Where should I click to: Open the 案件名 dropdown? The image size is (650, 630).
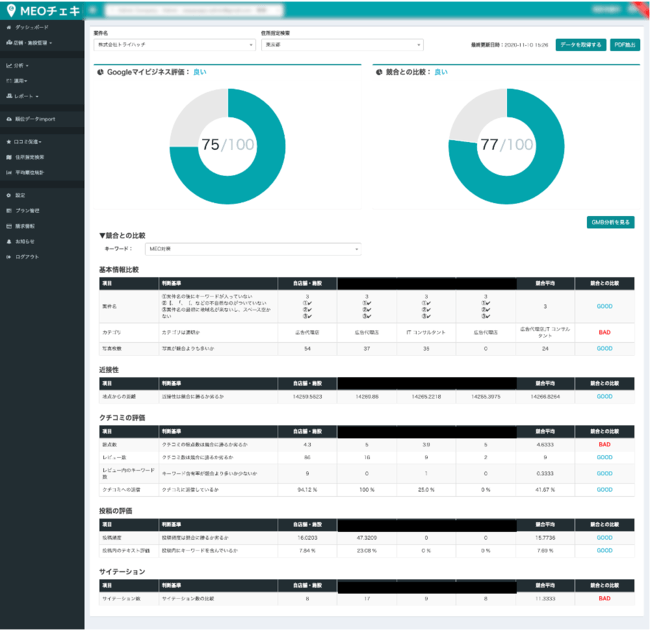[175, 45]
